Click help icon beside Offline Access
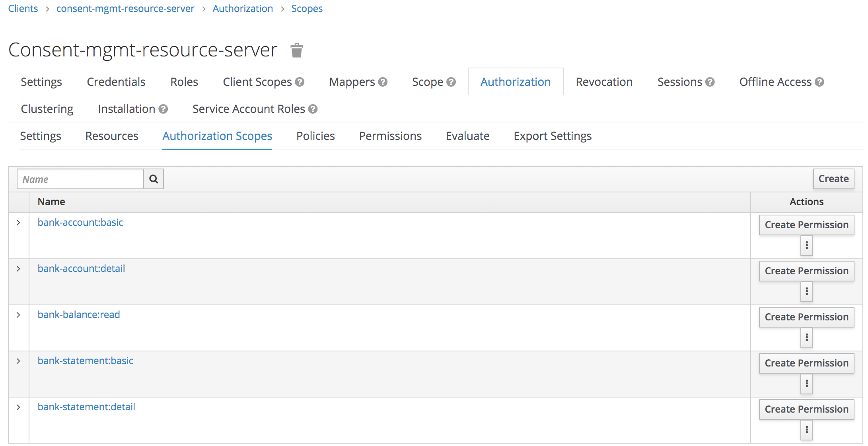 tap(819, 82)
